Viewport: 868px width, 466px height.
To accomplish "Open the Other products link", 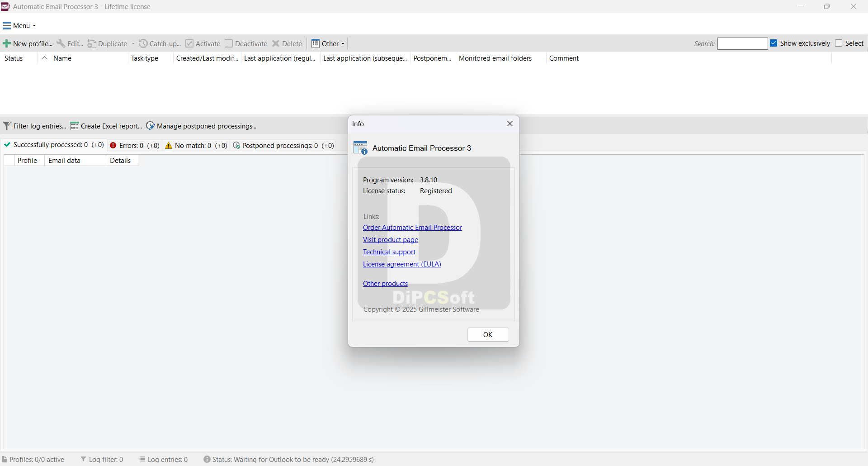I will [385, 284].
